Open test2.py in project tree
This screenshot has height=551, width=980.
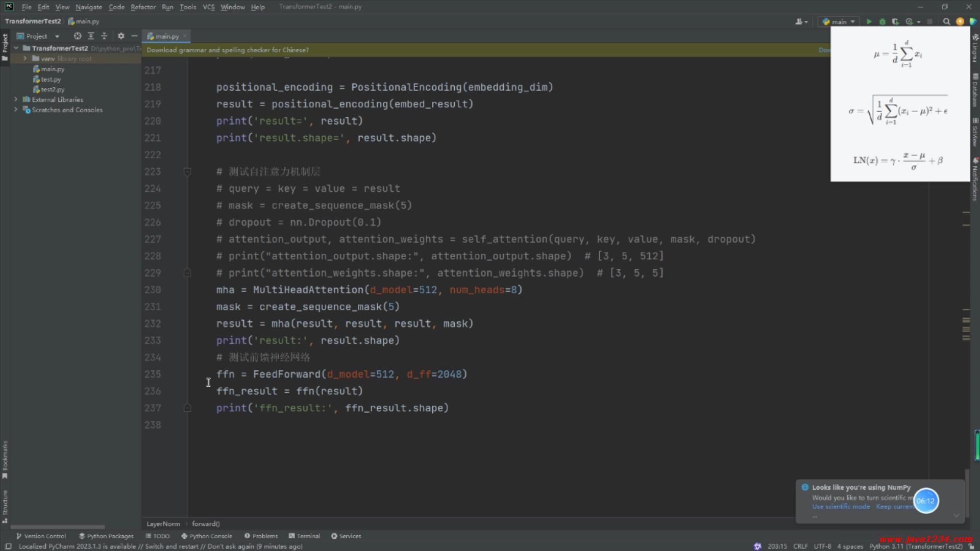point(53,89)
